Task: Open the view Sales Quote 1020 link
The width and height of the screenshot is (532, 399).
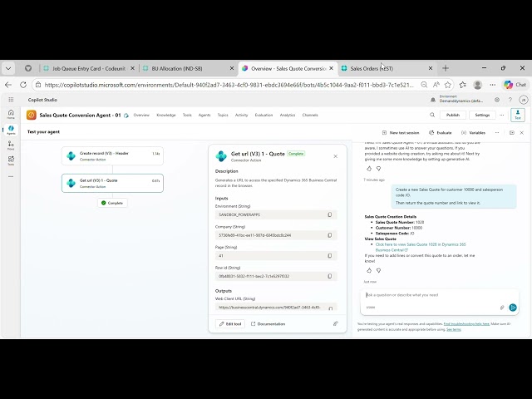Action: click(x=421, y=247)
